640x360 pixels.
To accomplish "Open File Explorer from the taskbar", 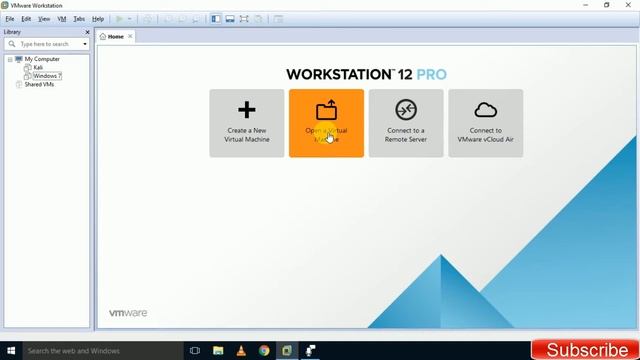I will (218, 351).
